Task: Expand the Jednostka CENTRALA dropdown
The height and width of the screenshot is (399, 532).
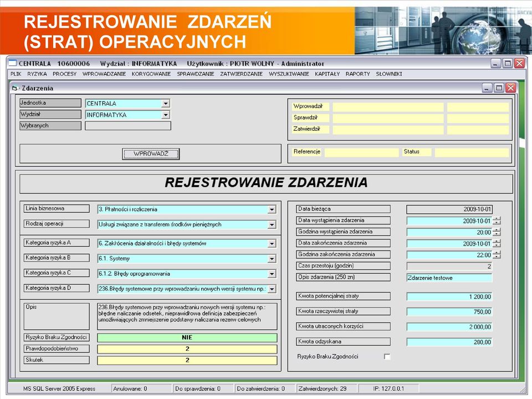Action: coord(166,104)
